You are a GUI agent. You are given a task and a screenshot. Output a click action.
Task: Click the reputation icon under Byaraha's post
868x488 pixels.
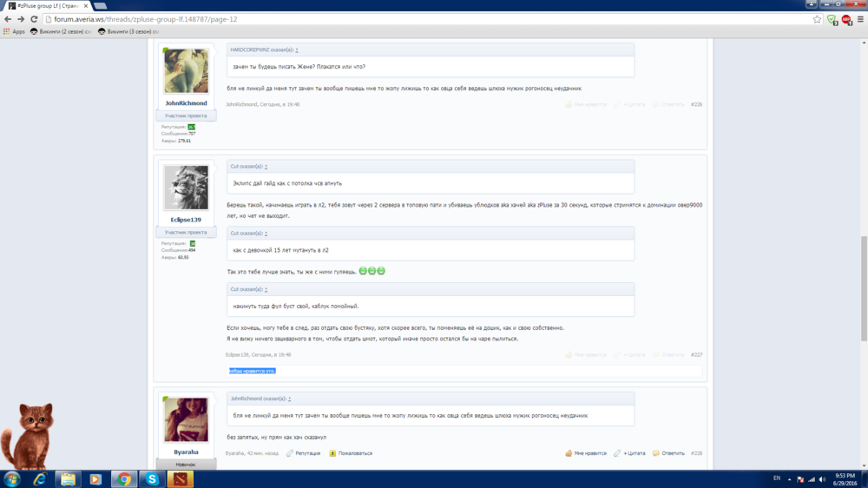coord(290,453)
